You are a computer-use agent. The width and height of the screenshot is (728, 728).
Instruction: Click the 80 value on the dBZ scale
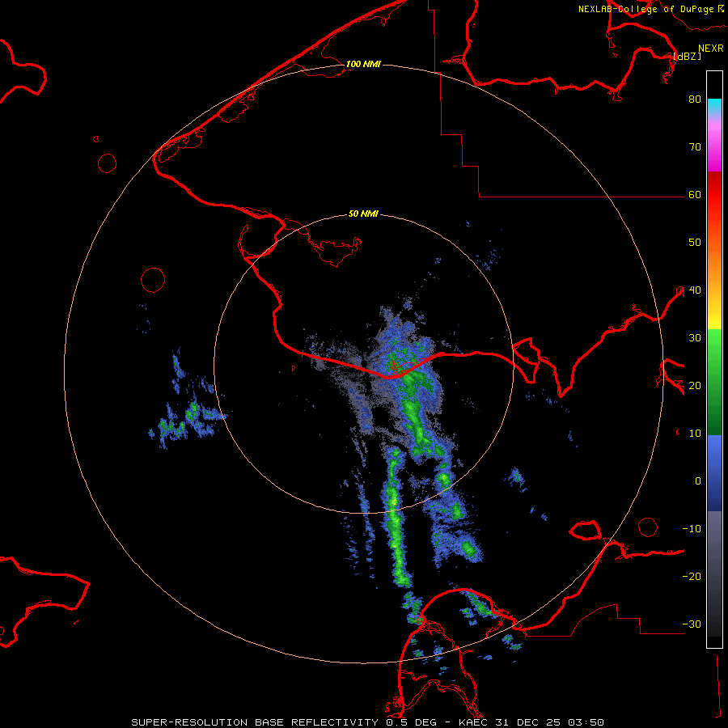pos(695,99)
